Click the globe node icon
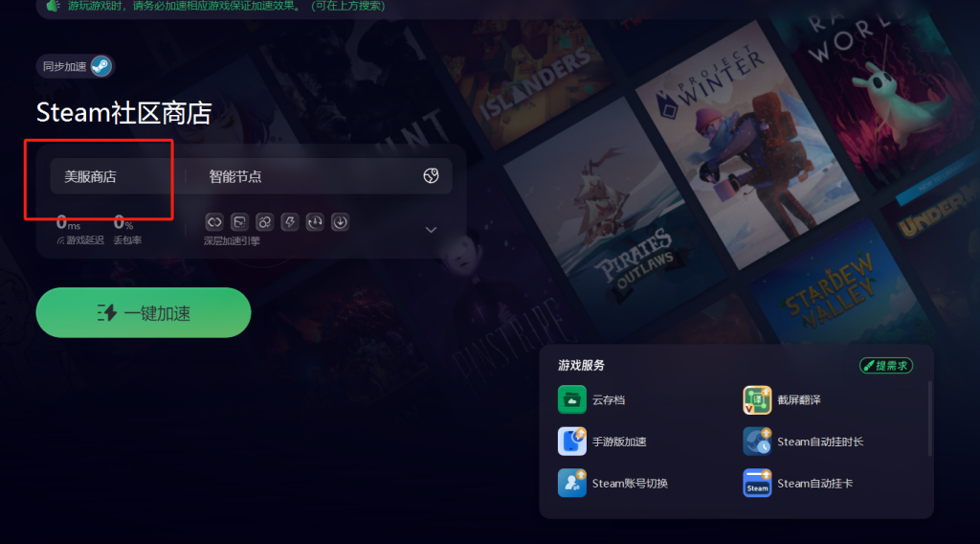Screen dimensions: 980x544 (431, 175)
